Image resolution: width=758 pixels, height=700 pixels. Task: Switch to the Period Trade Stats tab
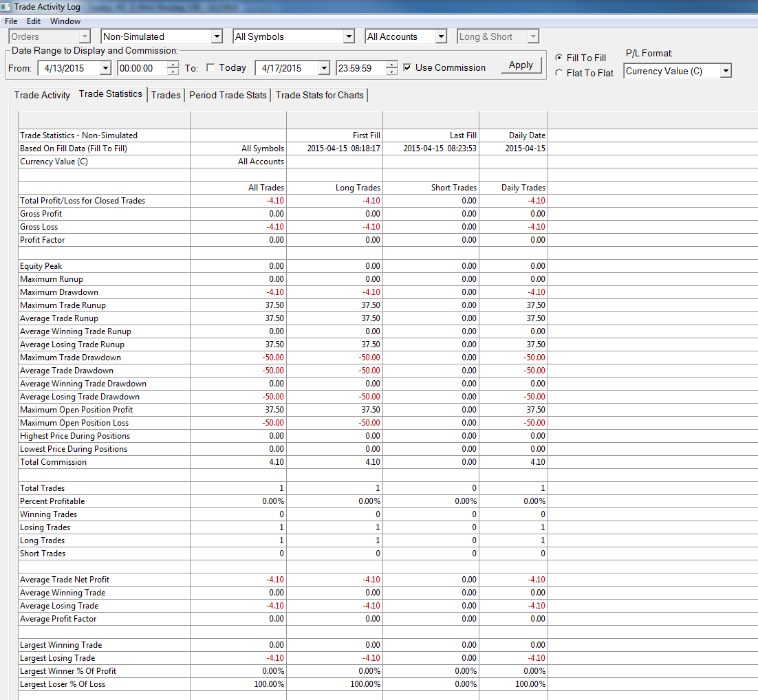click(x=228, y=95)
